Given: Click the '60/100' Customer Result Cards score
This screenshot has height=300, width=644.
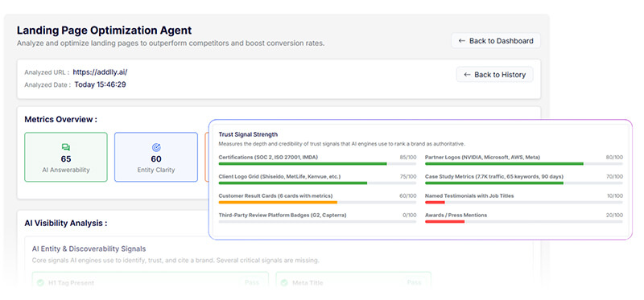Looking at the screenshot, I should point(408,195).
